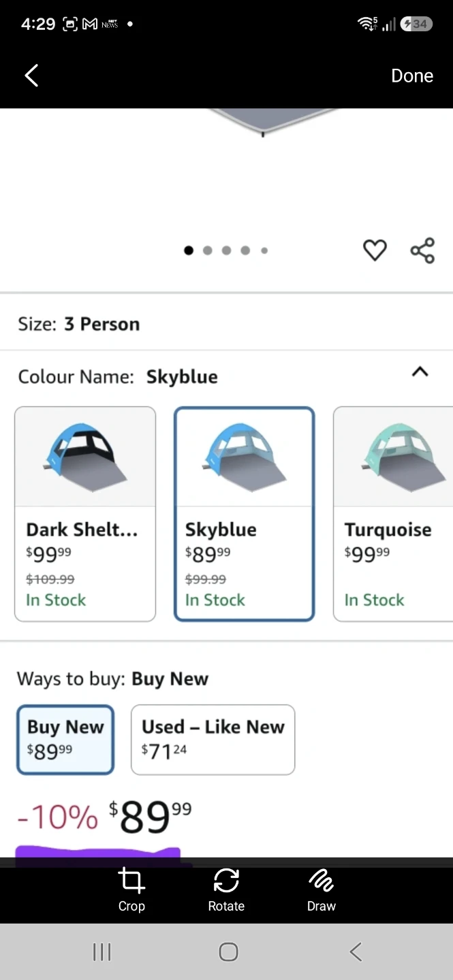Select the Crop tool
The height and width of the screenshot is (980, 453).
pyautogui.click(x=131, y=889)
